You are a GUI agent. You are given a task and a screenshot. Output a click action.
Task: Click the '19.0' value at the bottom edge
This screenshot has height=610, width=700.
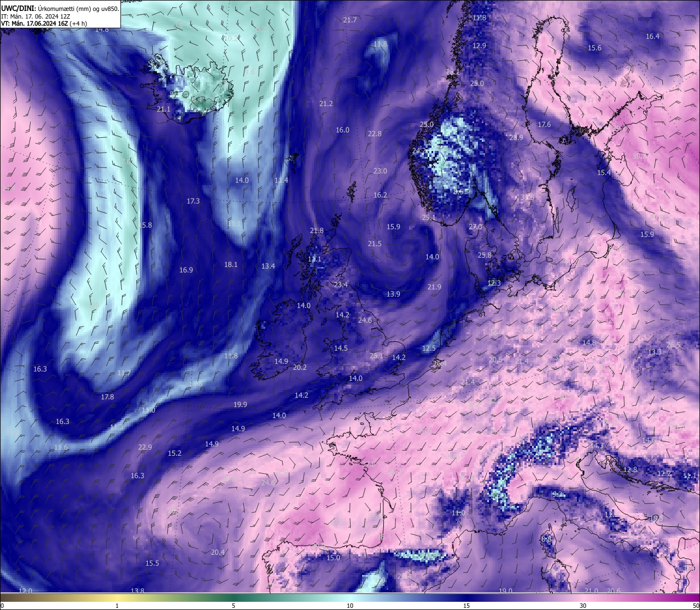click(x=505, y=591)
